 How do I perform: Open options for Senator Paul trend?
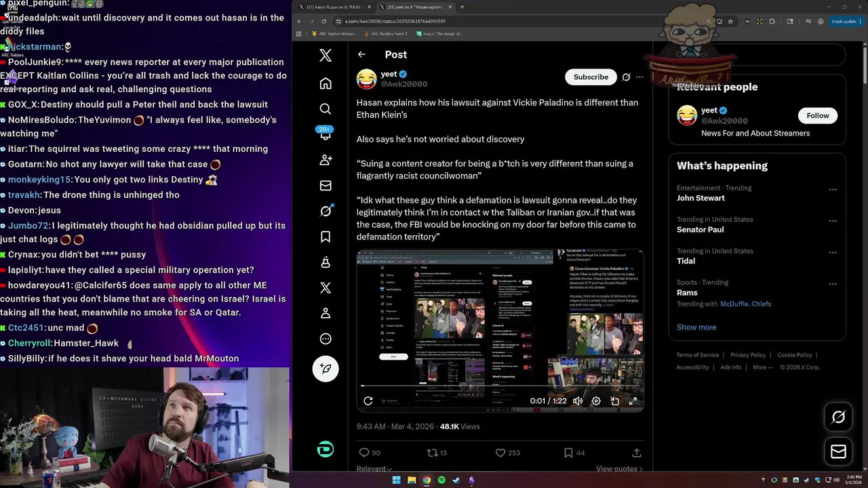point(833,221)
